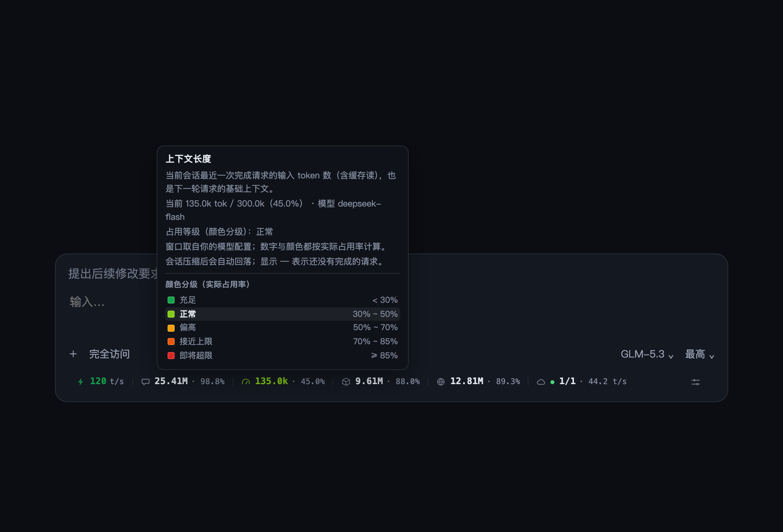Click the 25.41M token count
The image size is (783, 532).
point(171,381)
